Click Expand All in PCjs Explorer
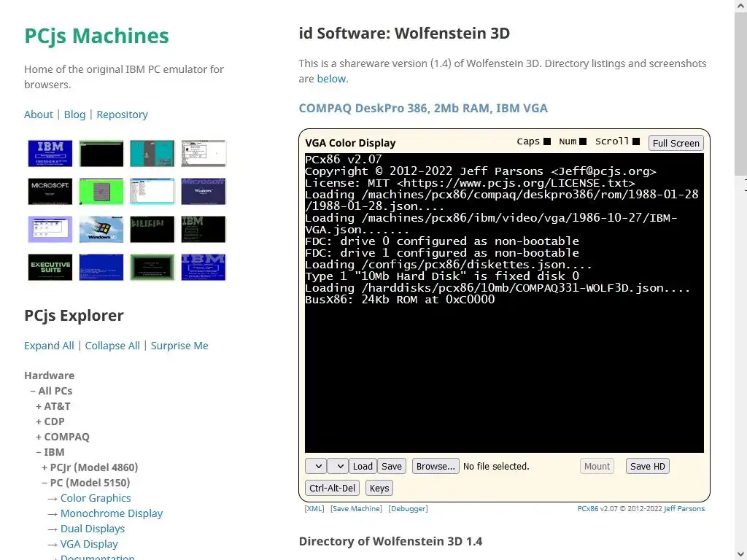 coord(49,345)
